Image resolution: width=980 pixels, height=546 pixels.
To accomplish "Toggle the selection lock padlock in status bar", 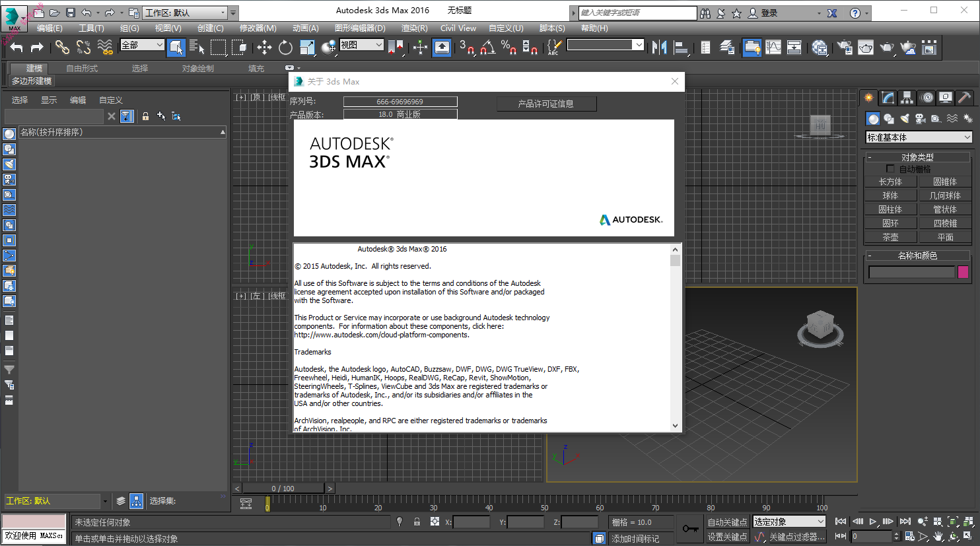I will click(x=417, y=522).
